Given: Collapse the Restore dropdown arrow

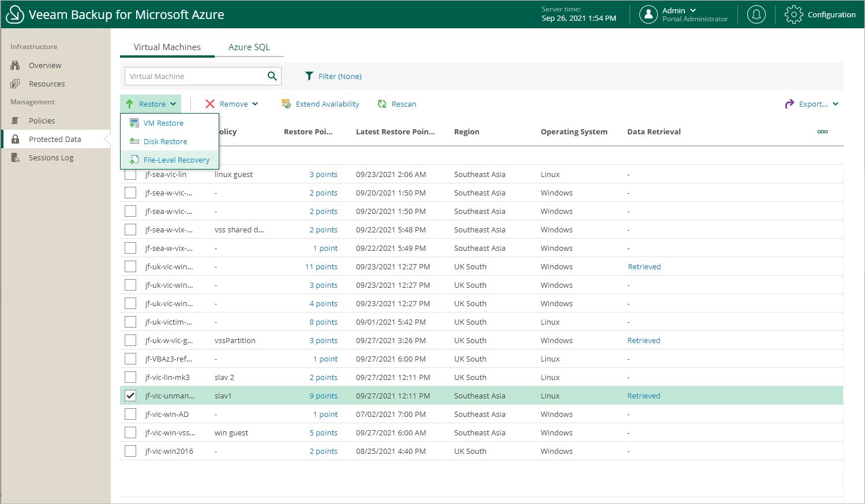Looking at the screenshot, I should tap(173, 104).
